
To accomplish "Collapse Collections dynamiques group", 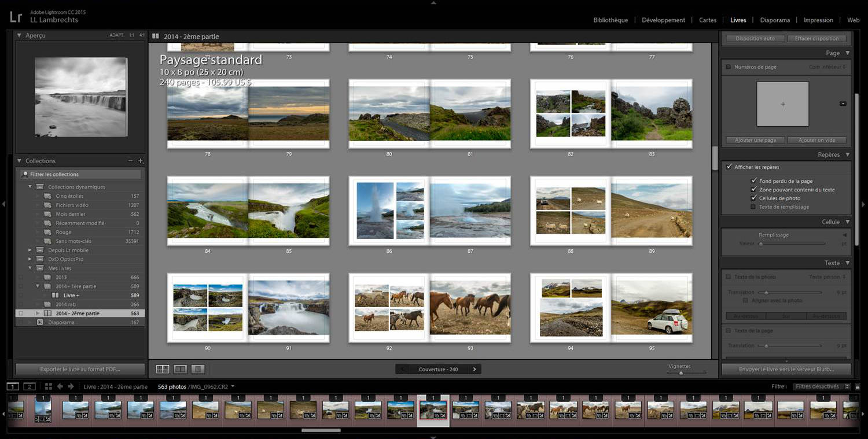I will coord(30,187).
